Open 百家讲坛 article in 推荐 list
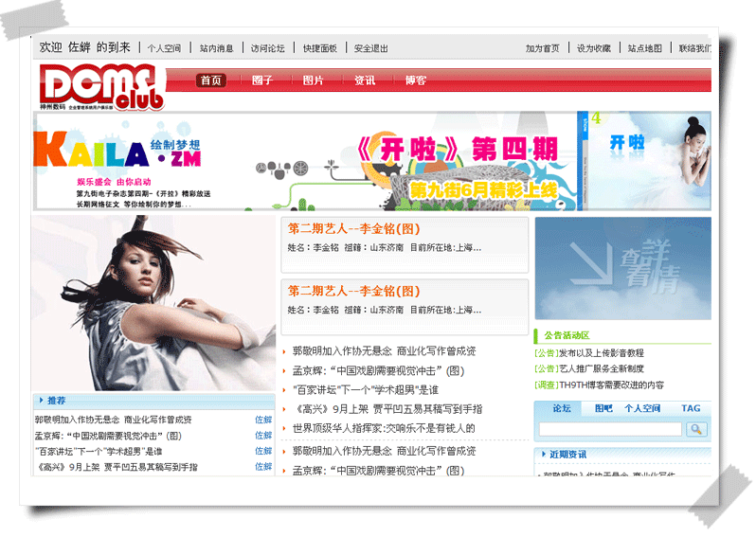The image size is (756, 537). pos(99,451)
